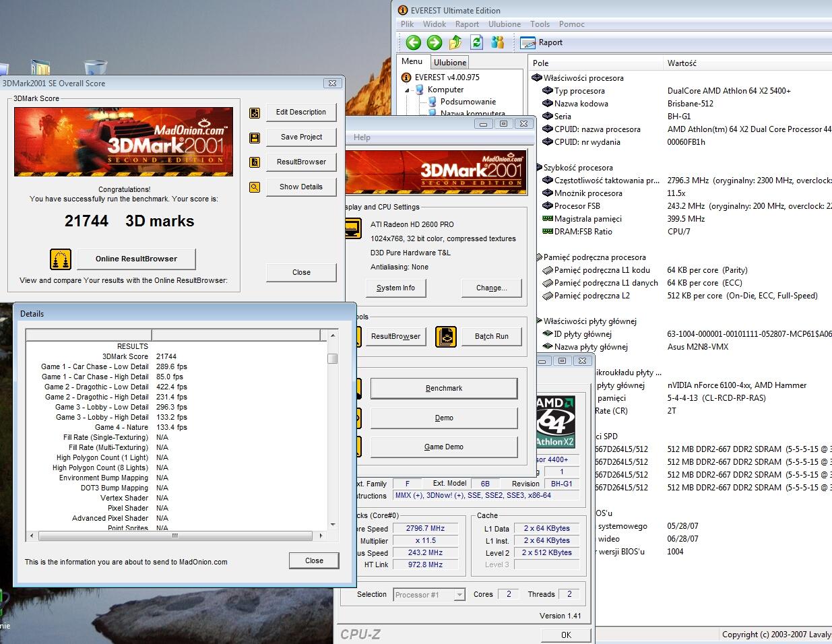Click the Details horizontal scrollbar right arrow
This screenshot has width=832, height=644.
[321, 536]
